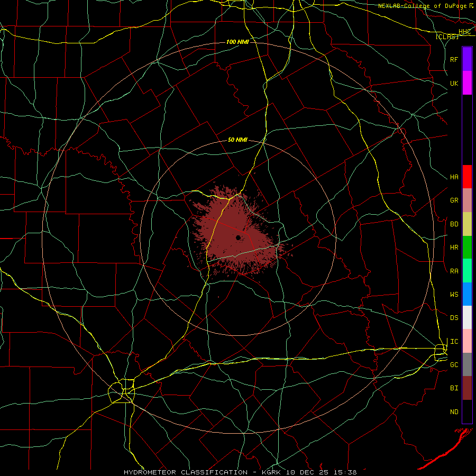
Task: Click the RA legend label
Action: pyautogui.click(x=454, y=271)
